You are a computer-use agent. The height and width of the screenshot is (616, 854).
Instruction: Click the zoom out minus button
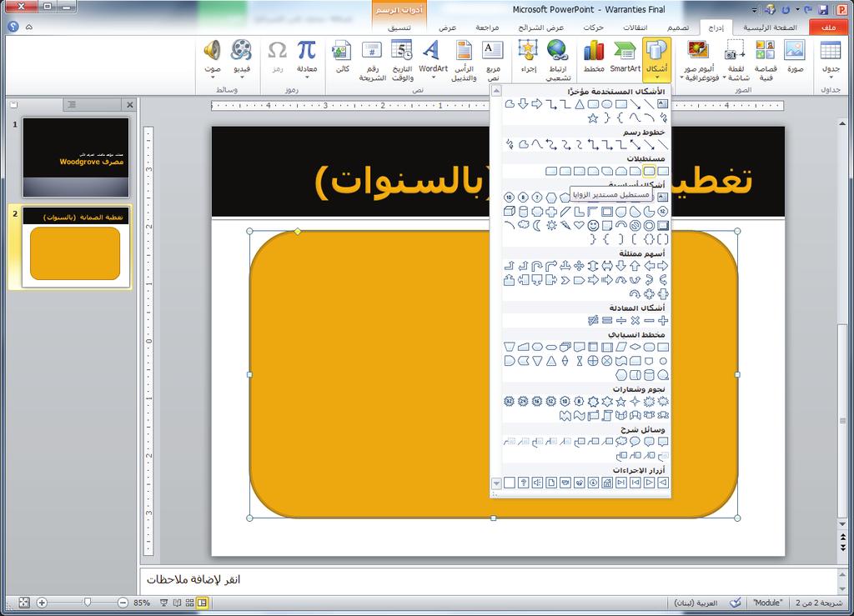(x=123, y=603)
